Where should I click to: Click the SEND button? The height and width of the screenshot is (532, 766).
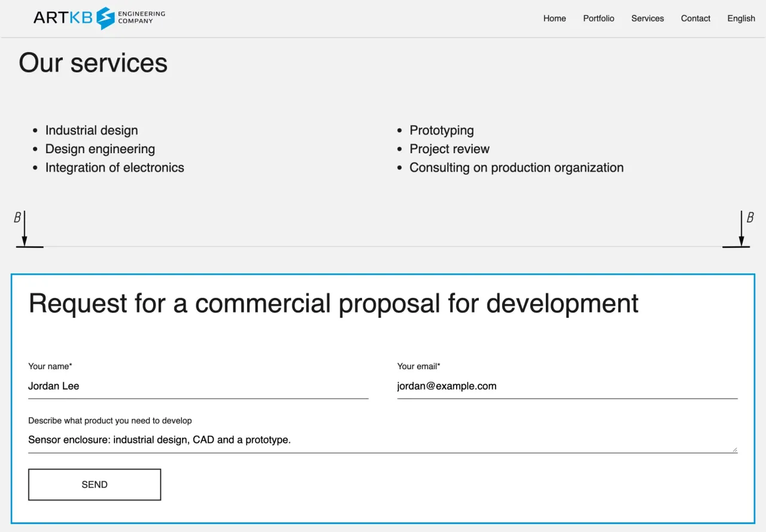[x=95, y=485]
